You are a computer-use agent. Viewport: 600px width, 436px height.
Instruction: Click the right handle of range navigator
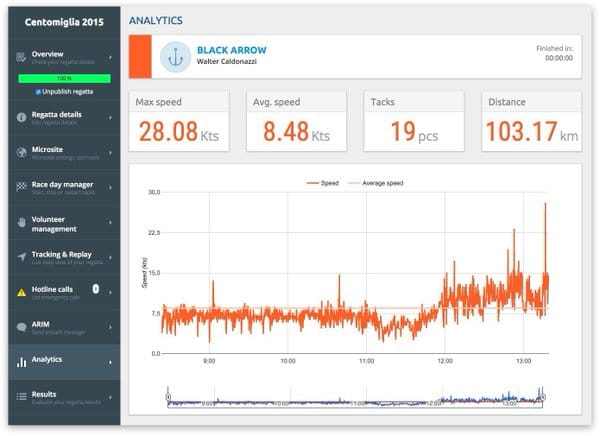click(544, 398)
